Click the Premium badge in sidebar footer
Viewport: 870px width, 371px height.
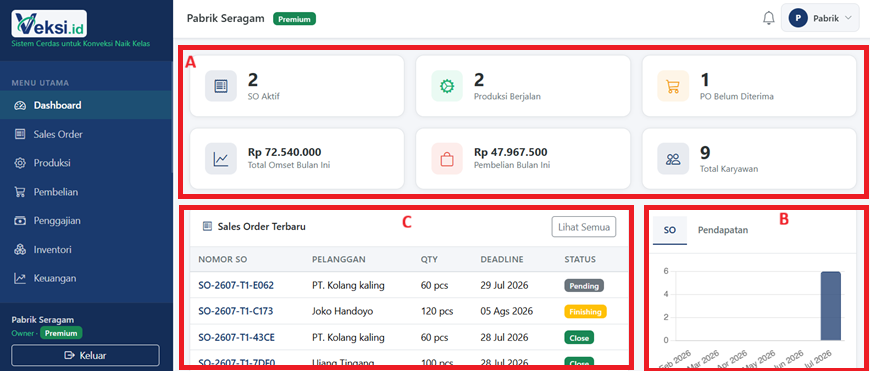[x=61, y=333]
